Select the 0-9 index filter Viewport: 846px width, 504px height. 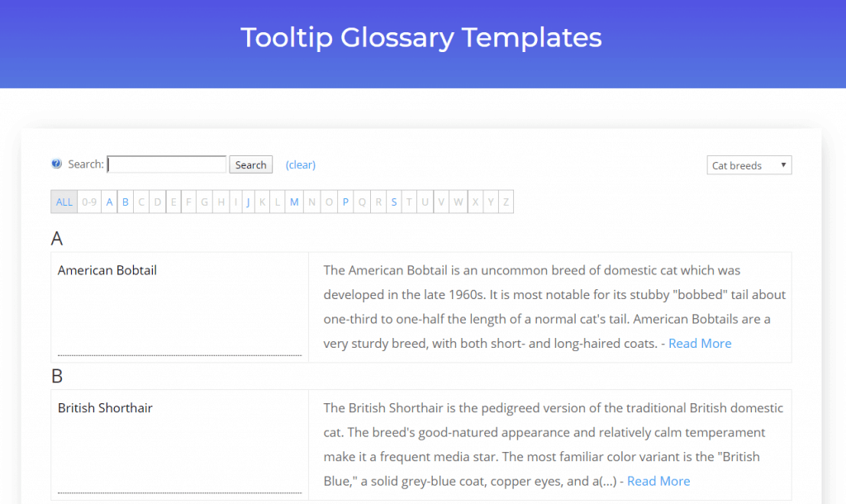point(88,202)
